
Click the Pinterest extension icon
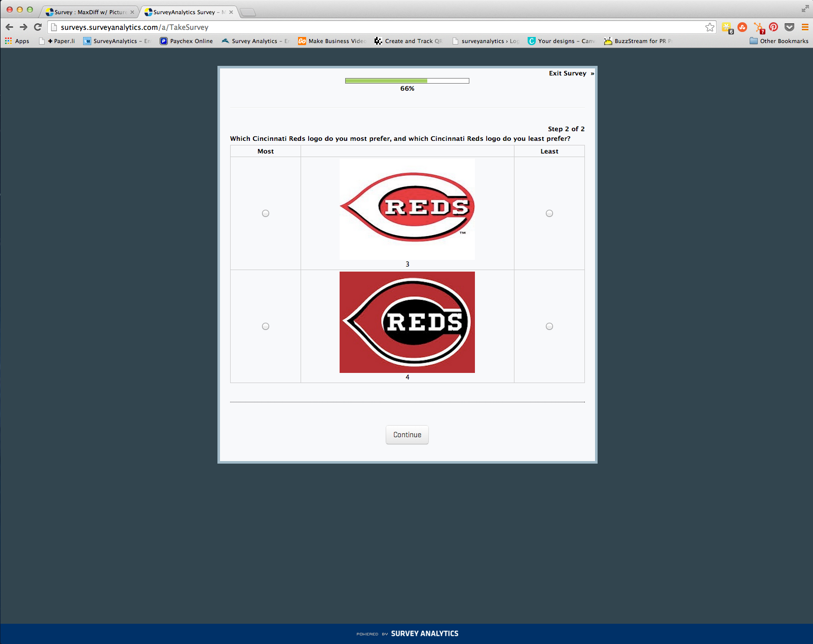click(773, 27)
